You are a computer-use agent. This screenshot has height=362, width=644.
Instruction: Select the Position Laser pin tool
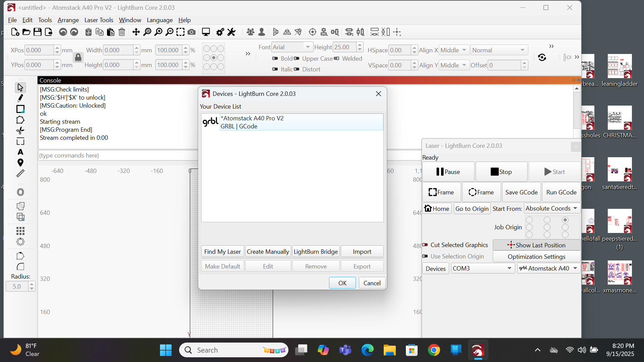click(x=20, y=163)
